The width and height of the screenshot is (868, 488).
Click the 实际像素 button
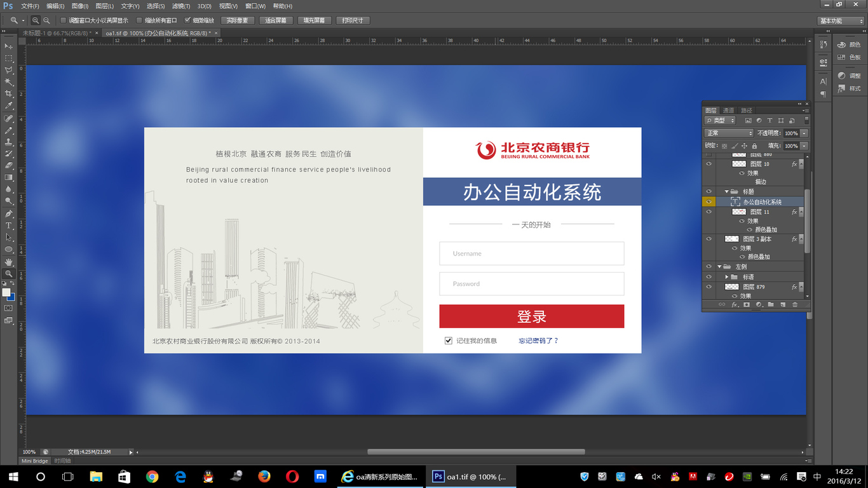click(x=238, y=20)
